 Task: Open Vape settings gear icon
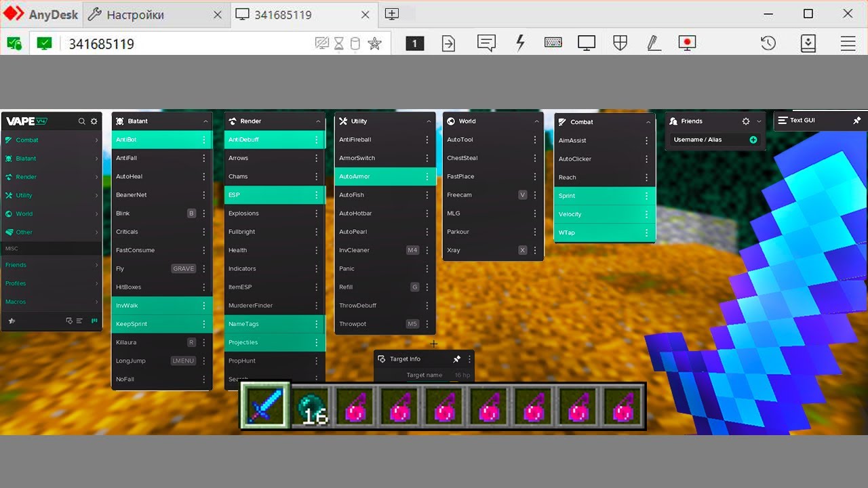(94, 121)
